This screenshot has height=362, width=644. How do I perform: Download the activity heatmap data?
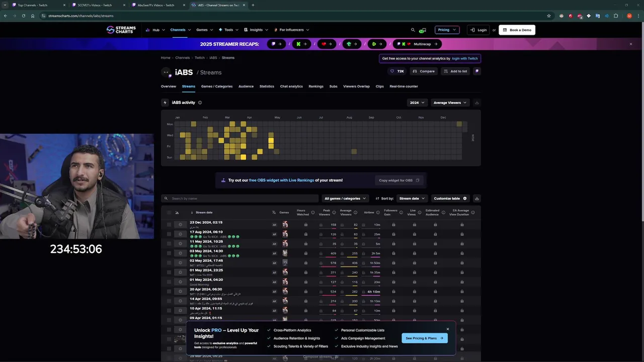point(476,103)
